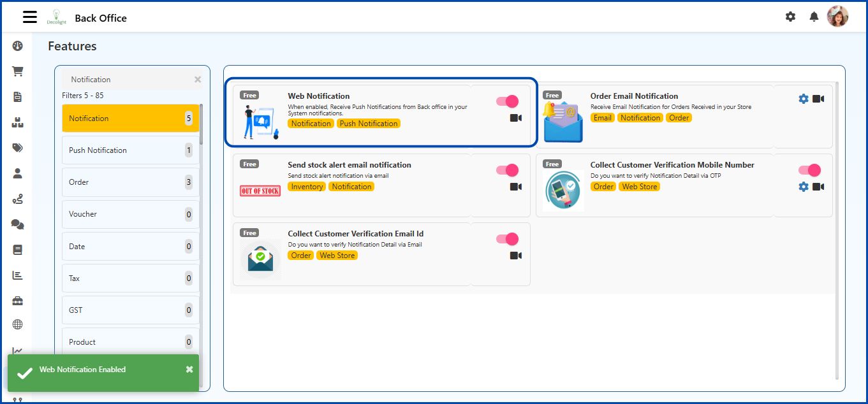Open the shopping cart section in sidebar
Image resolution: width=868 pixels, height=404 pixels.
pyautogui.click(x=17, y=71)
